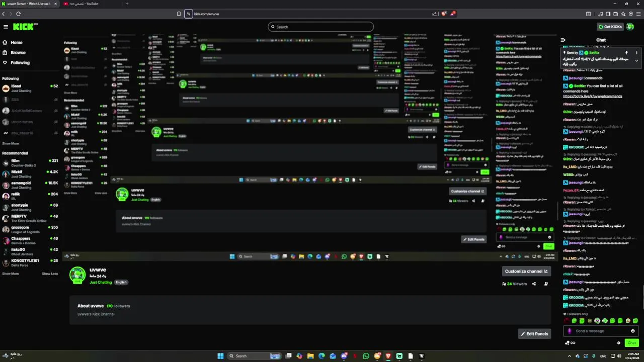
Task: Open recommended channel shortypie
Action: 30,207
